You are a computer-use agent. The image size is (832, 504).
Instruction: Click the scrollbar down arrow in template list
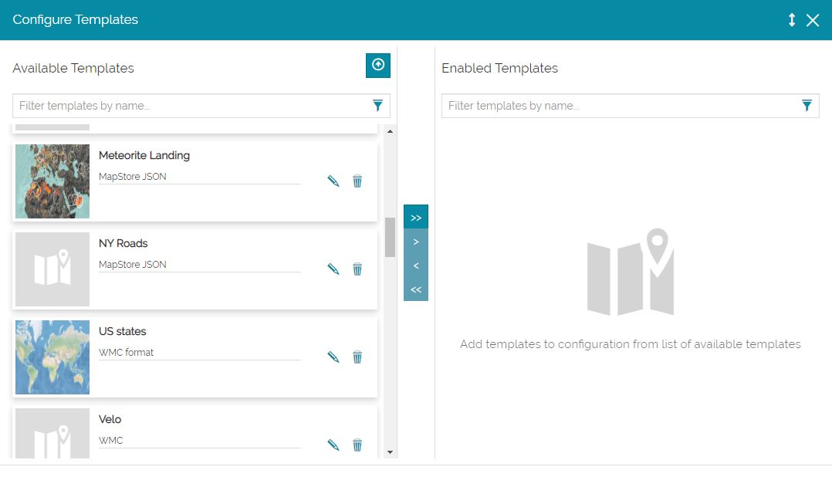point(390,452)
